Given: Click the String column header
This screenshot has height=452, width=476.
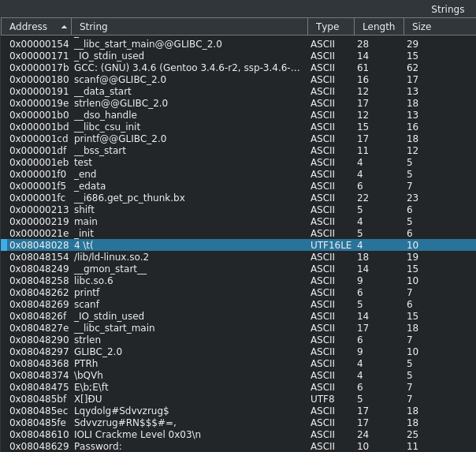Looking at the screenshot, I should 189,27.
